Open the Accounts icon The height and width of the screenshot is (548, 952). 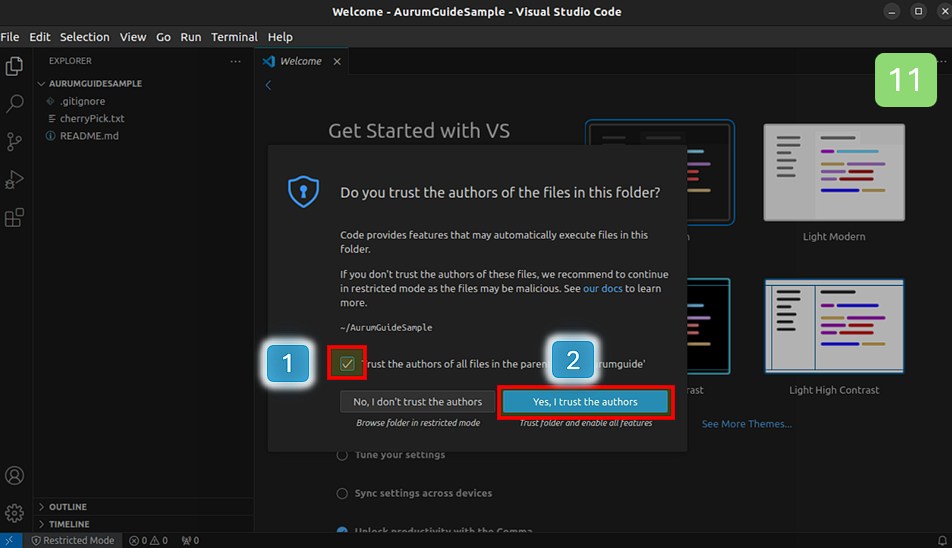[15, 475]
